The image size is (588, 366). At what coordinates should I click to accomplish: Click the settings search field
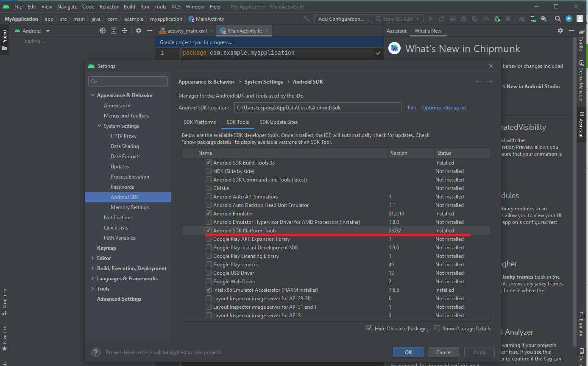128,81
